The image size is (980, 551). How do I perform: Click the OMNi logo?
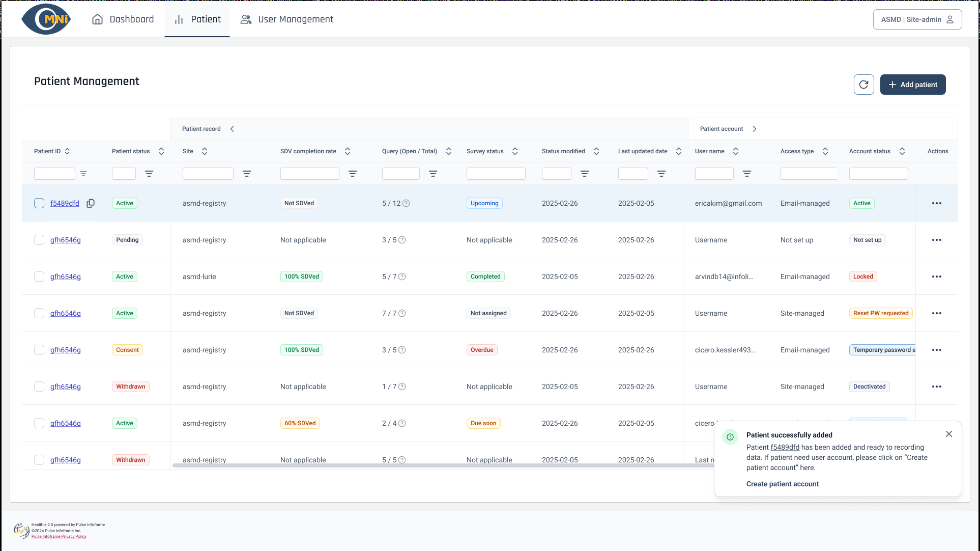pos(46,19)
